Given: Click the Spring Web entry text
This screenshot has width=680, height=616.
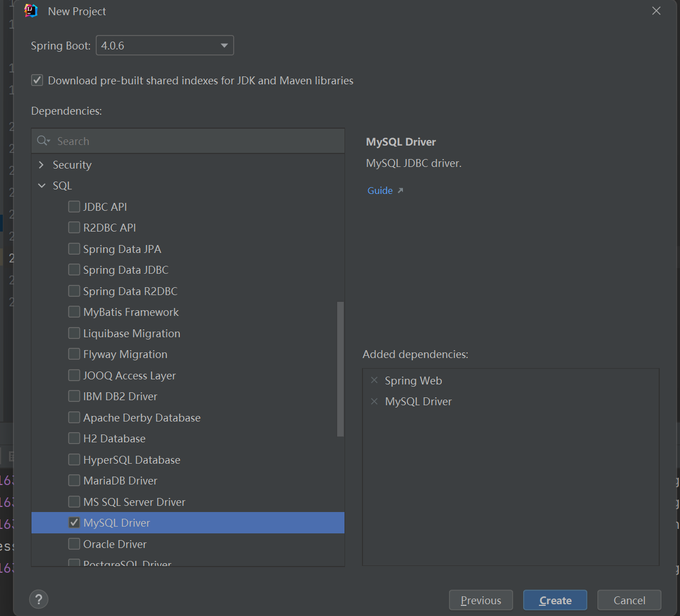Looking at the screenshot, I should pyautogui.click(x=414, y=381).
